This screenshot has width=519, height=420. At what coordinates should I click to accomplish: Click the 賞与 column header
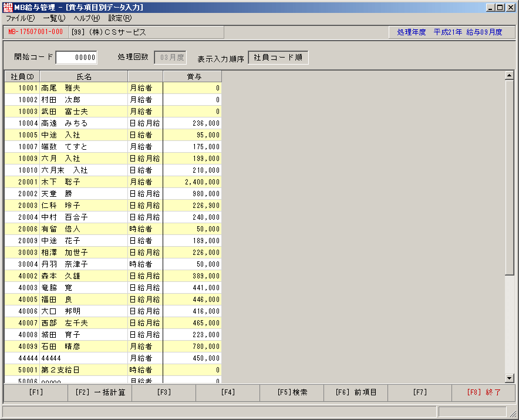[x=193, y=76]
